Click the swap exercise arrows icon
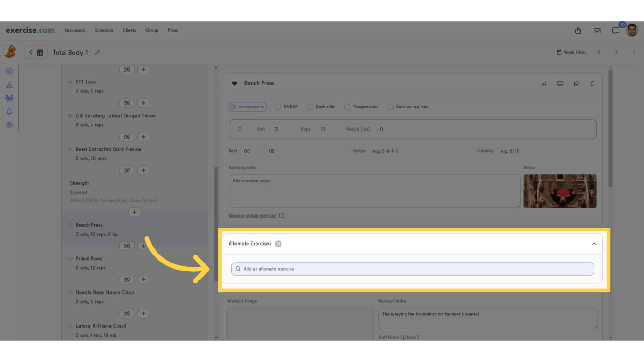 [544, 83]
